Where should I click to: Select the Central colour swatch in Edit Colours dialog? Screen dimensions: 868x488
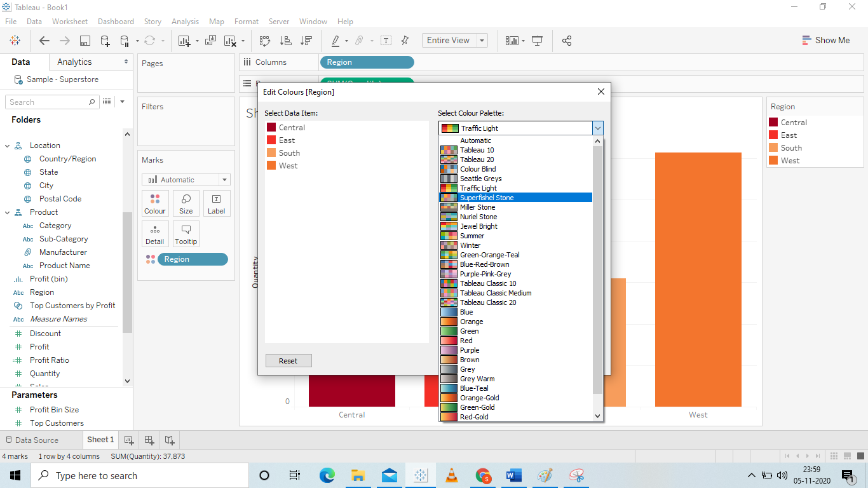(271, 127)
